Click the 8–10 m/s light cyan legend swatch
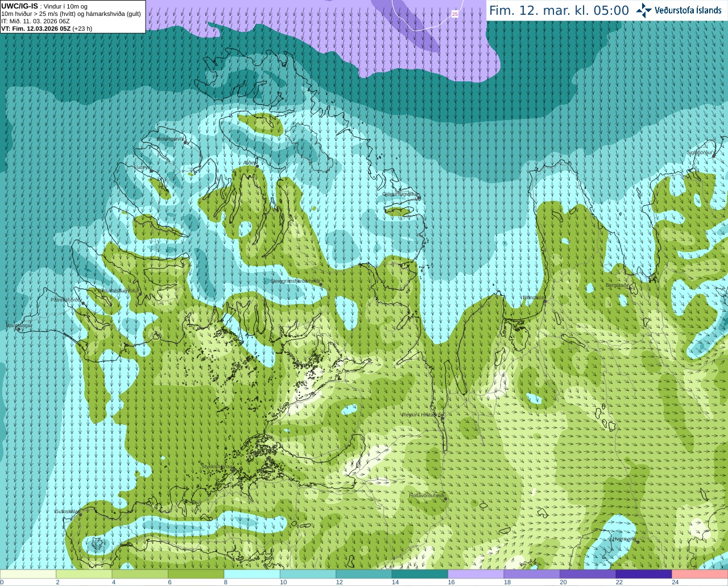Viewport: 728px width, 586px height. coord(252,574)
